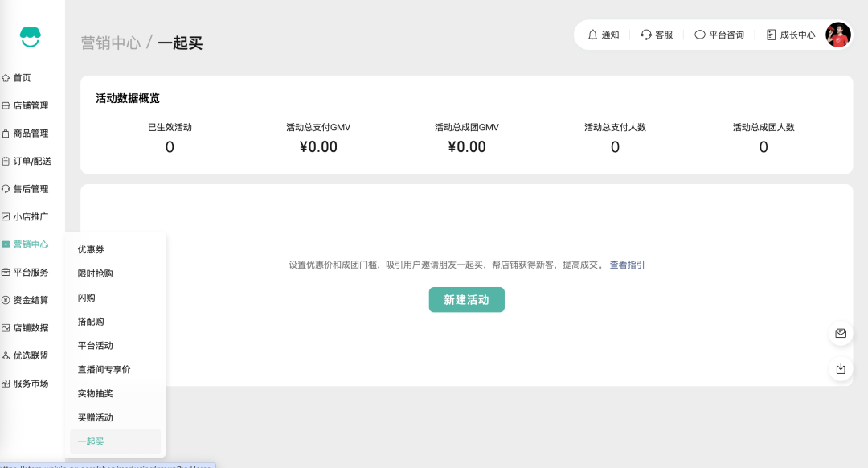Open the 查看指引 guide link
Viewport: 868px width, 468px height.
(624, 265)
